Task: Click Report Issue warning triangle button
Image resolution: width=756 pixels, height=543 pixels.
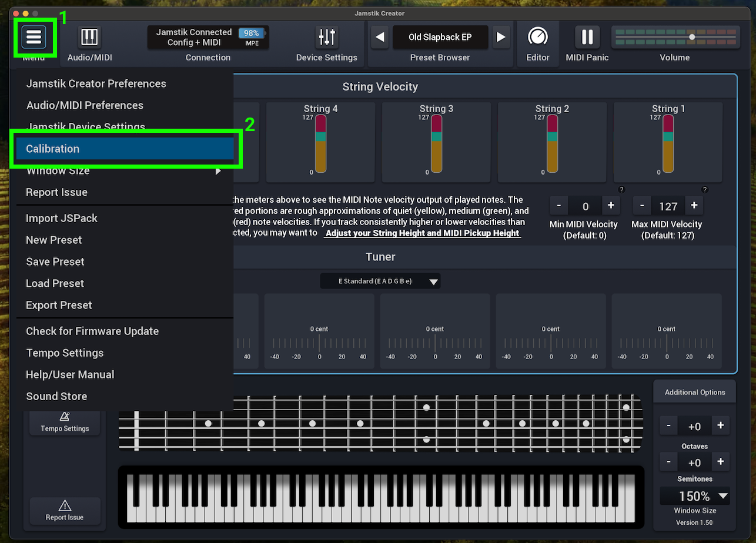Action: pos(65,510)
